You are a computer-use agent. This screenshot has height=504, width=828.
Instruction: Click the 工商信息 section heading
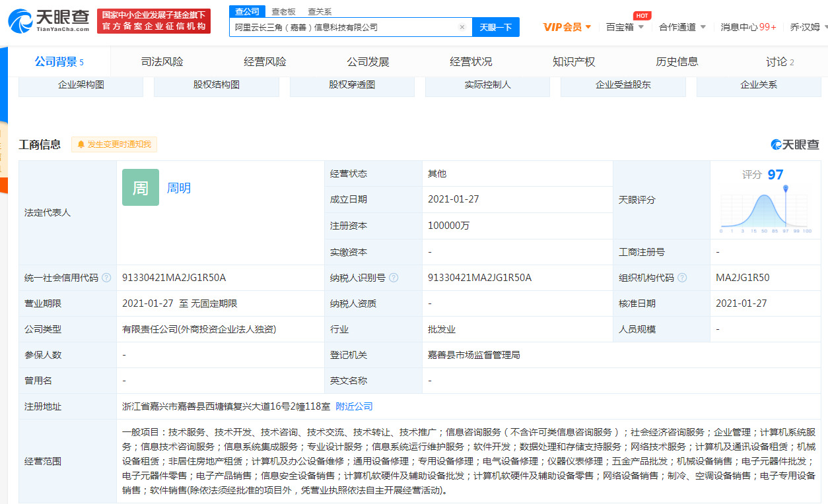pos(40,144)
